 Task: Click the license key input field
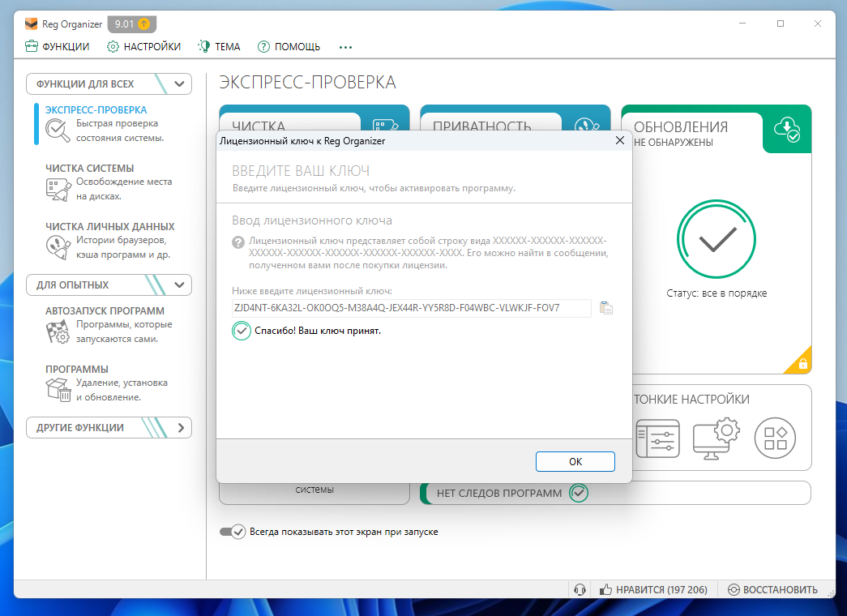click(411, 308)
